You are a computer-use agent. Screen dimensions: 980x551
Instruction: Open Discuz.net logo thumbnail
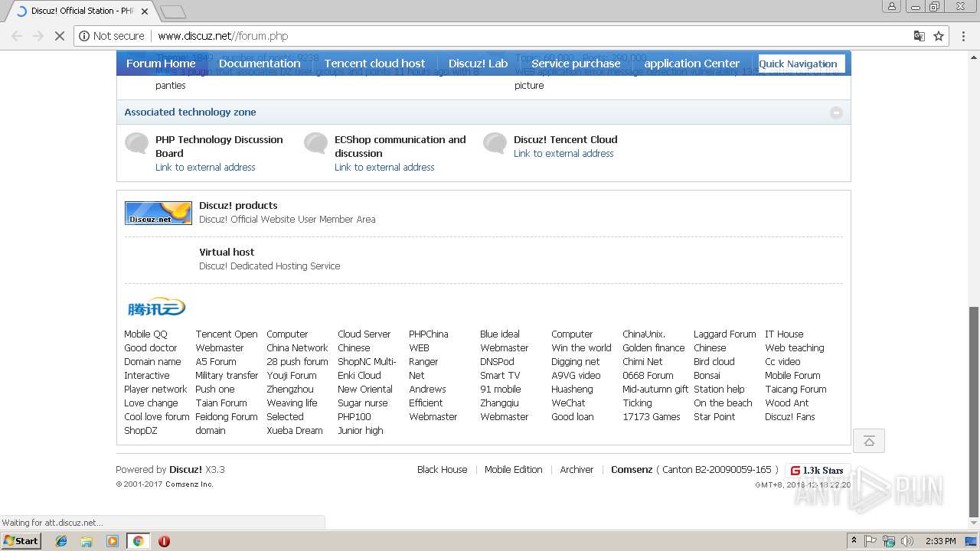(x=158, y=213)
